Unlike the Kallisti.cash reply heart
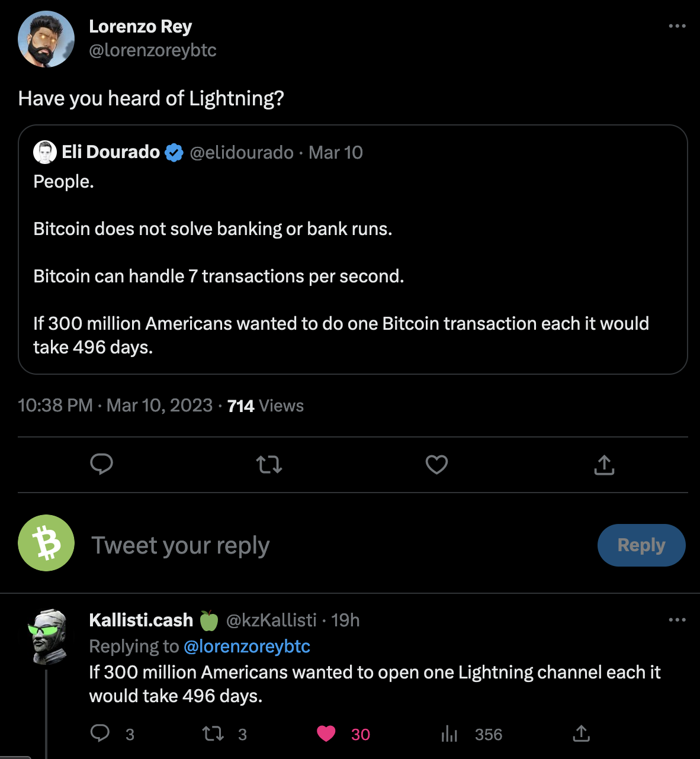Image resolution: width=700 pixels, height=759 pixels. (326, 734)
